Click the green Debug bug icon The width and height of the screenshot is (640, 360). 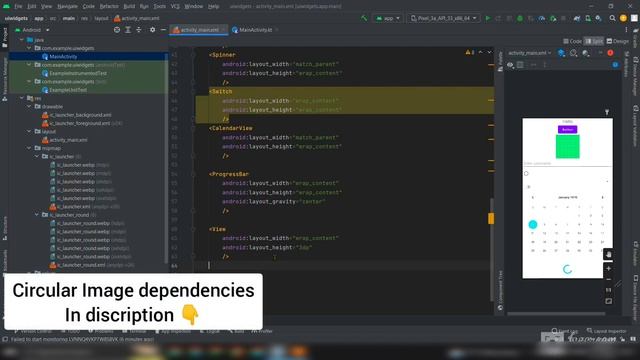[x=520, y=18]
